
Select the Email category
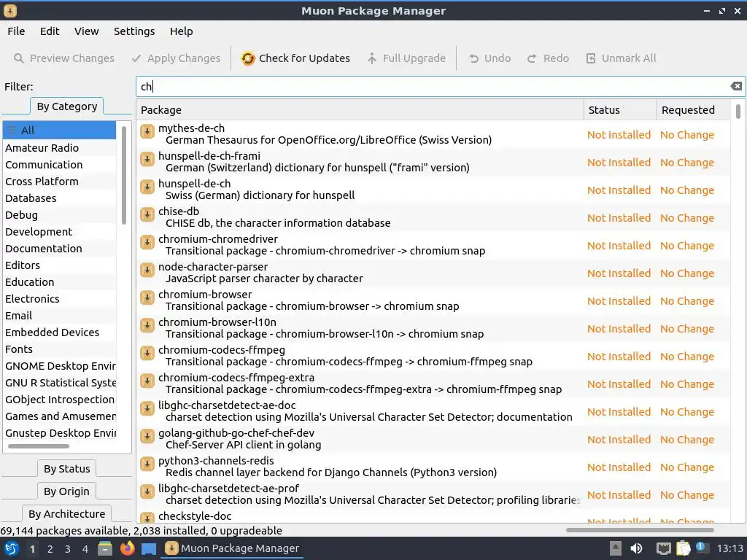point(60,315)
